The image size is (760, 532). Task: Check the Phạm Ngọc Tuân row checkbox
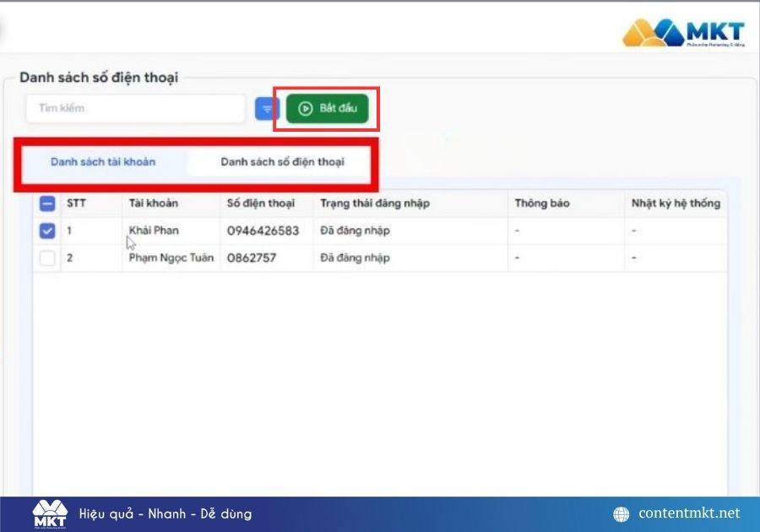pos(48,258)
